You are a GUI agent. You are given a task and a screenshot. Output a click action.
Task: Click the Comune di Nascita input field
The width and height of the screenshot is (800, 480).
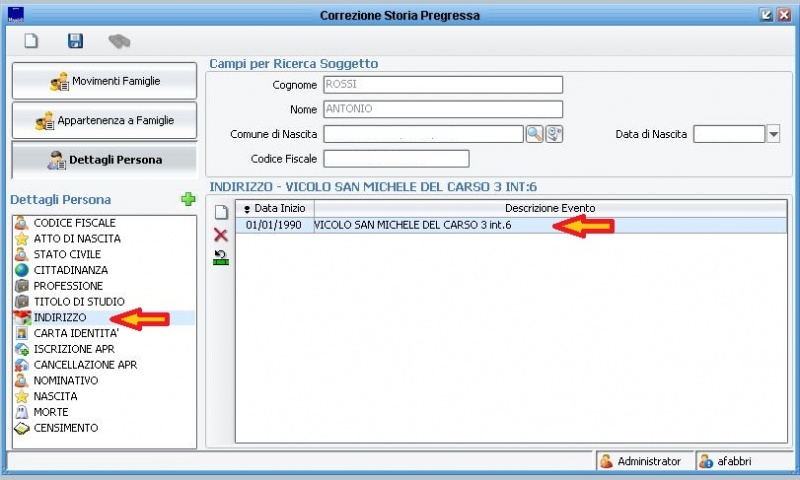(423, 134)
